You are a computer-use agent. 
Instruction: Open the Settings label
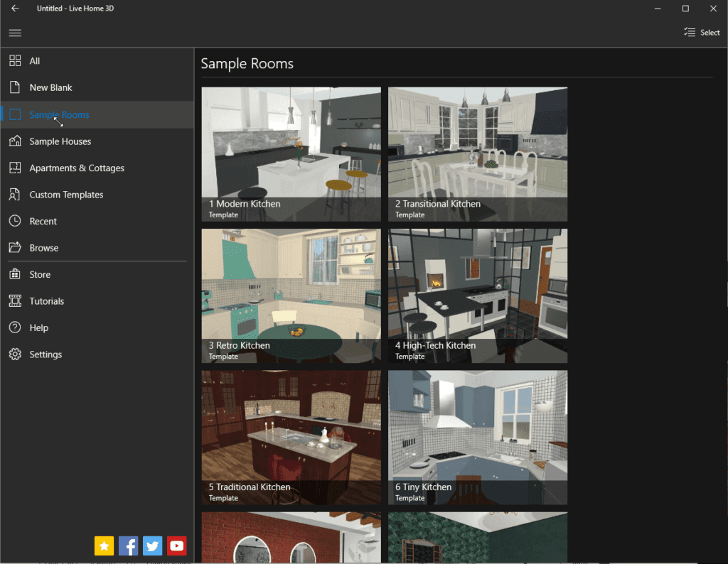tap(45, 354)
